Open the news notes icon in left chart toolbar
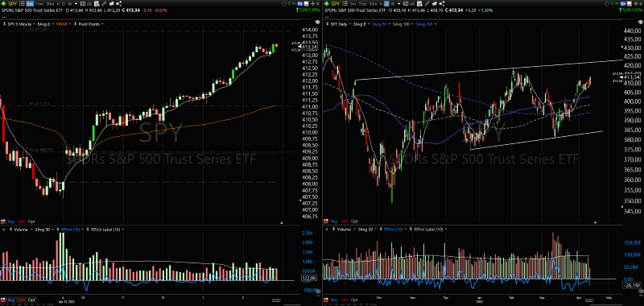This screenshot has width=644, height=306. pyautogui.click(x=97, y=4)
